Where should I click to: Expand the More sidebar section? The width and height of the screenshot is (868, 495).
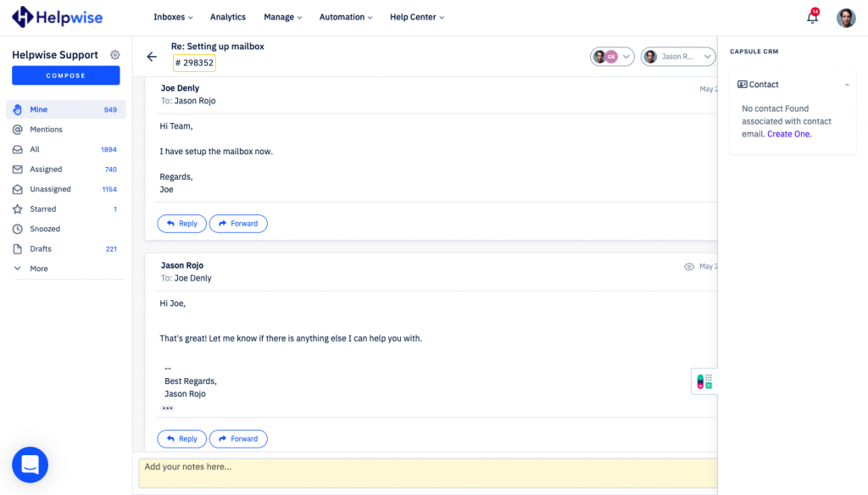click(39, 269)
